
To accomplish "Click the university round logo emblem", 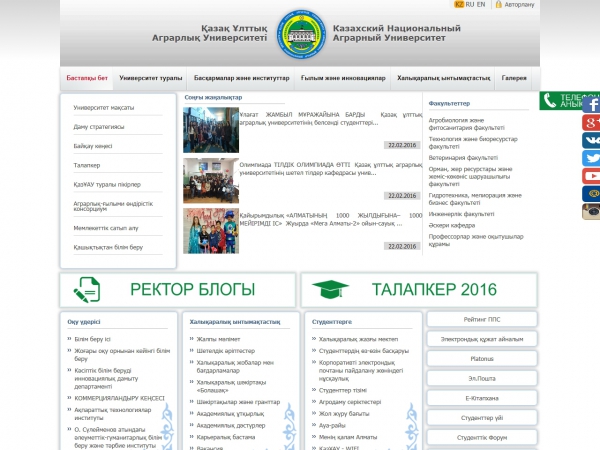I will pyautogui.click(x=302, y=34).
